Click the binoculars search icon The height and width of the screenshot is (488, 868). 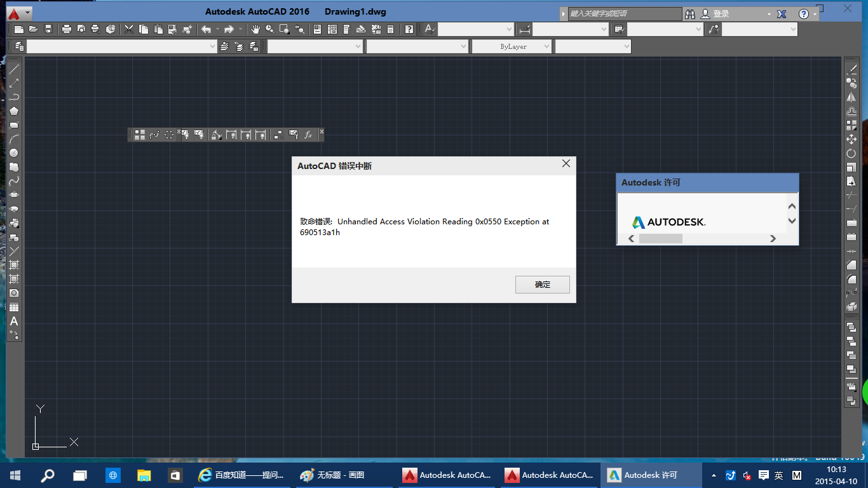pyautogui.click(x=690, y=13)
